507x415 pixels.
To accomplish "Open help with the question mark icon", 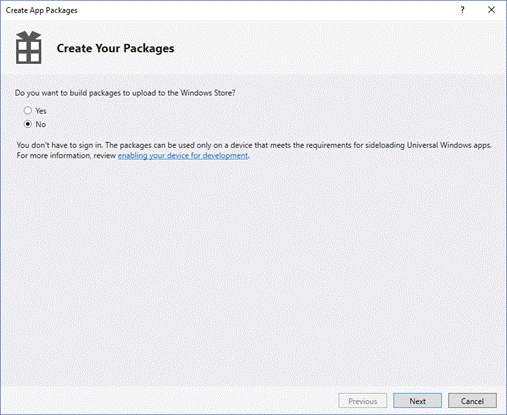I will tap(462, 10).
